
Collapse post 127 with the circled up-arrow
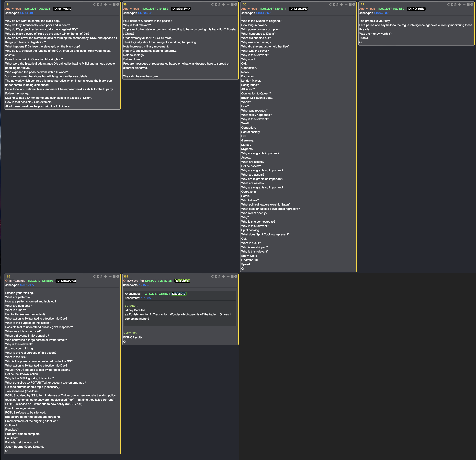coord(472,4)
